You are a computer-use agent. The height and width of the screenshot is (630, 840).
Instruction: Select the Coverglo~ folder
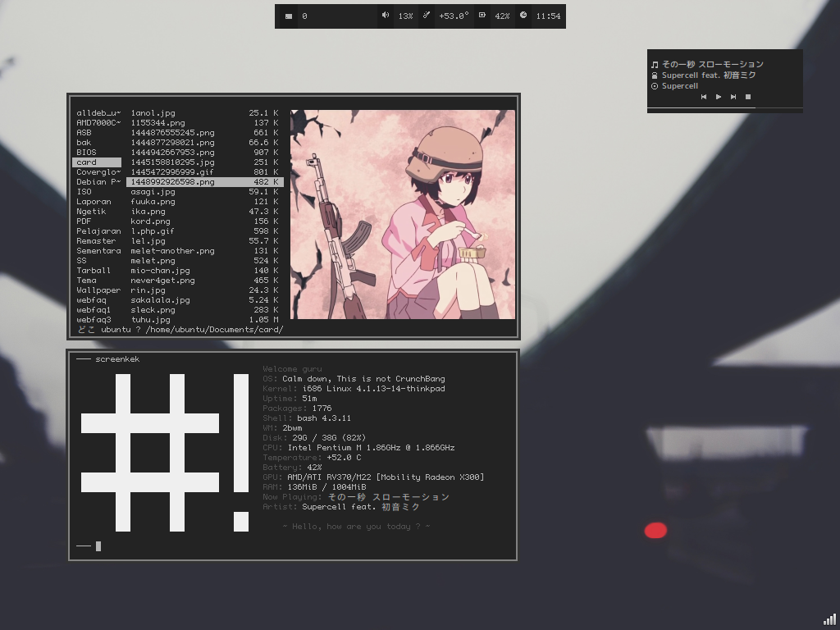coord(98,172)
